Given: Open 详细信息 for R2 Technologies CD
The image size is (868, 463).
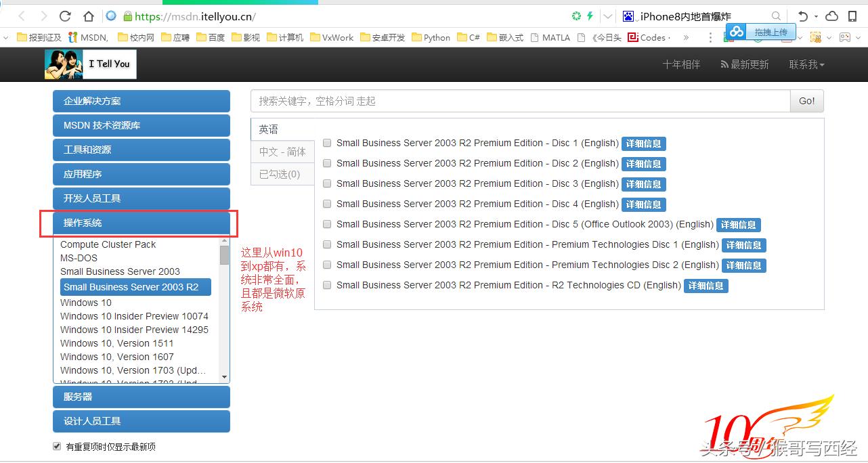Looking at the screenshot, I should 706,286.
